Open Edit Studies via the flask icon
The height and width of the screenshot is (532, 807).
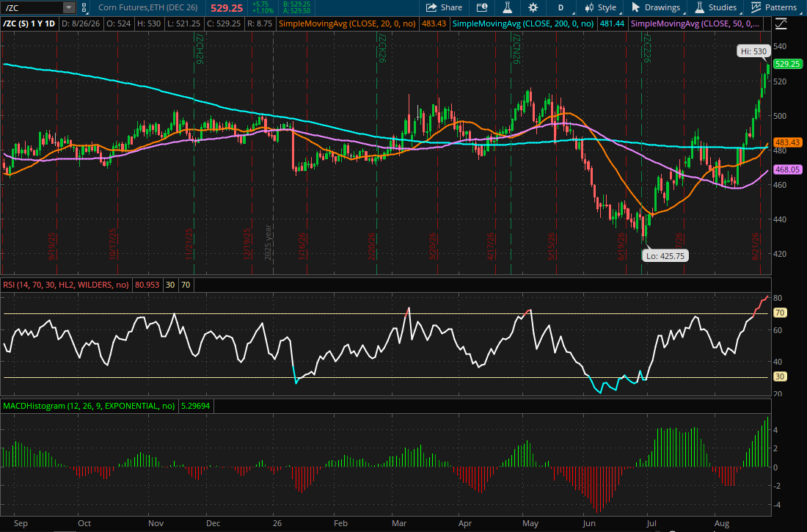click(x=508, y=8)
